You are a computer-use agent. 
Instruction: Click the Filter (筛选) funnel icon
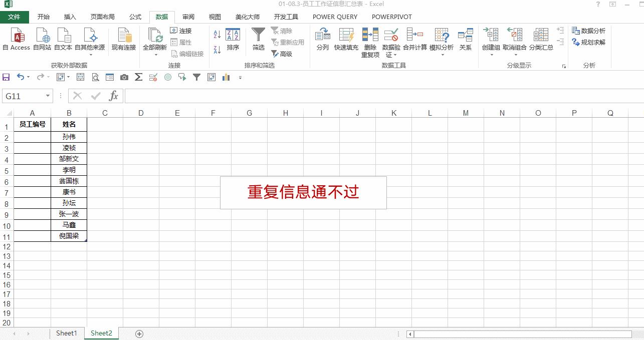(259, 35)
